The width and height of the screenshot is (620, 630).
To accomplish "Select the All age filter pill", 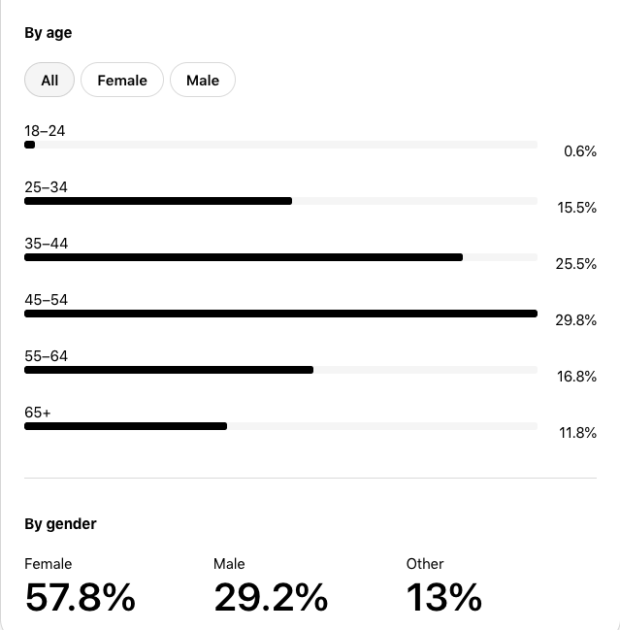I will click(48, 80).
